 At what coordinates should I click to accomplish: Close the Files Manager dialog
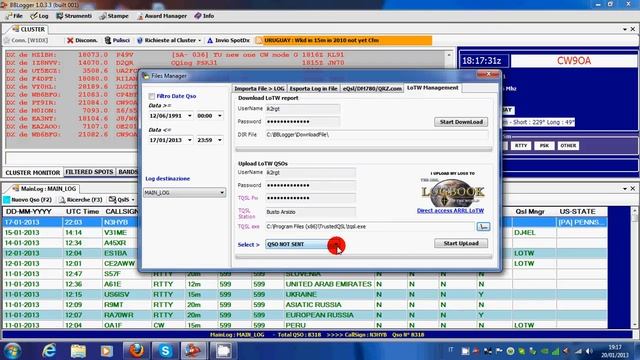point(488,74)
